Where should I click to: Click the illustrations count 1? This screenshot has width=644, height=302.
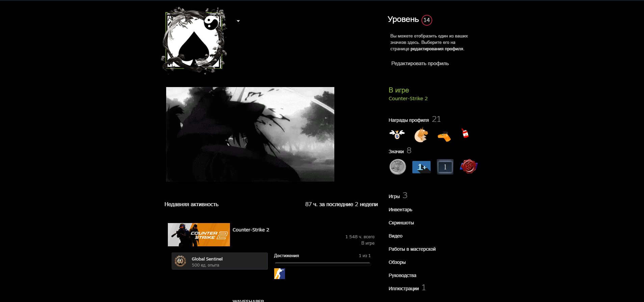point(424,287)
